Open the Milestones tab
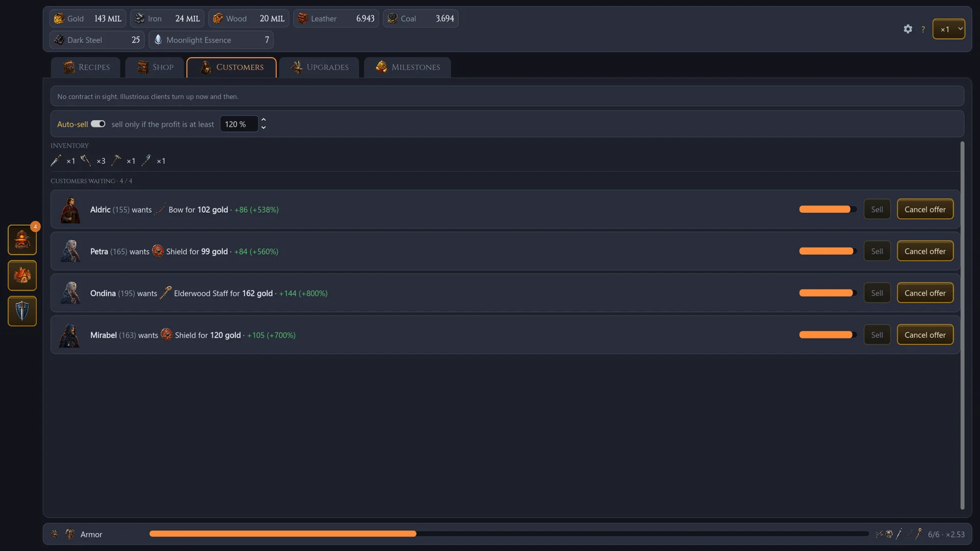 pos(407,67)
